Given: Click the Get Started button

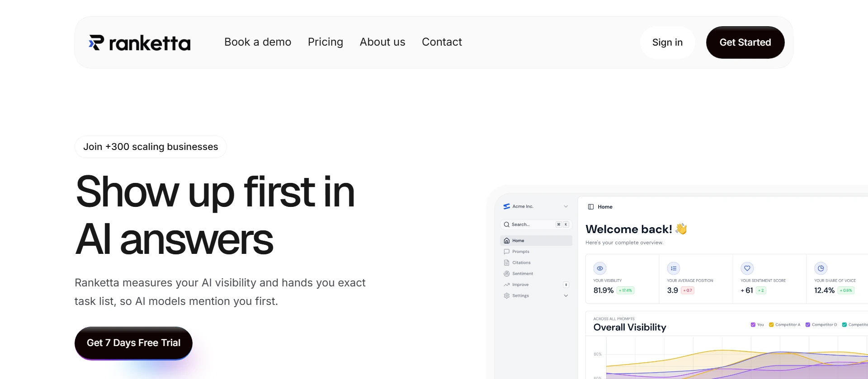Looking at the screenshot, I should 745,42.
